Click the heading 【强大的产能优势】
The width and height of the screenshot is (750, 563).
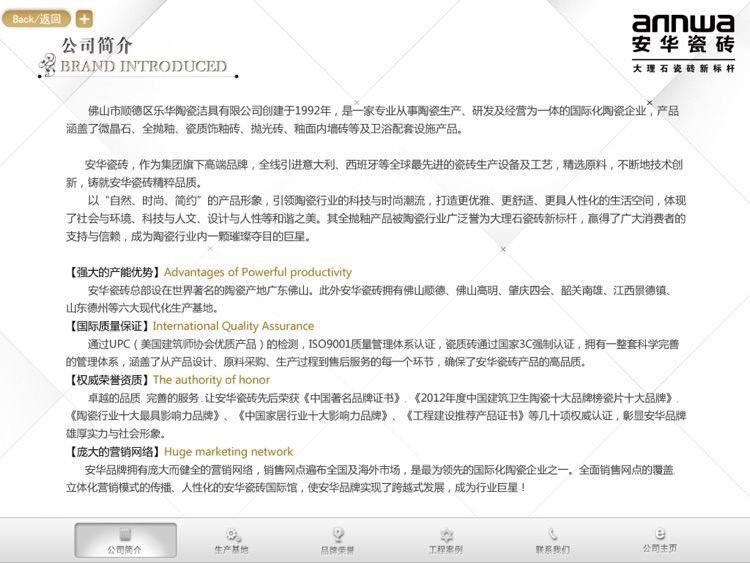[x=114, y=272]
